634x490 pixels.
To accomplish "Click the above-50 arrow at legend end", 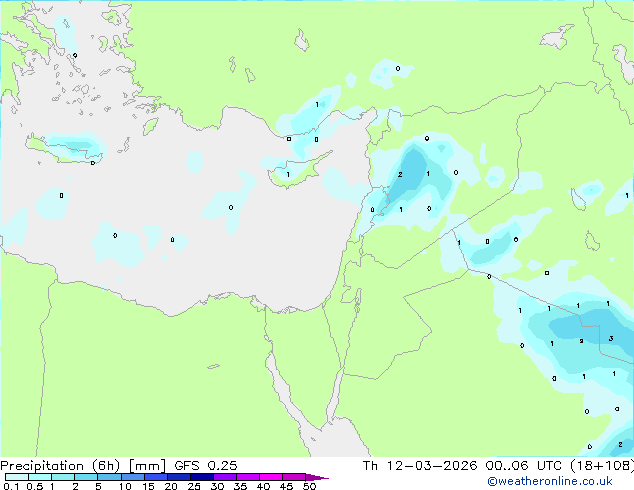I will point(317,477).
